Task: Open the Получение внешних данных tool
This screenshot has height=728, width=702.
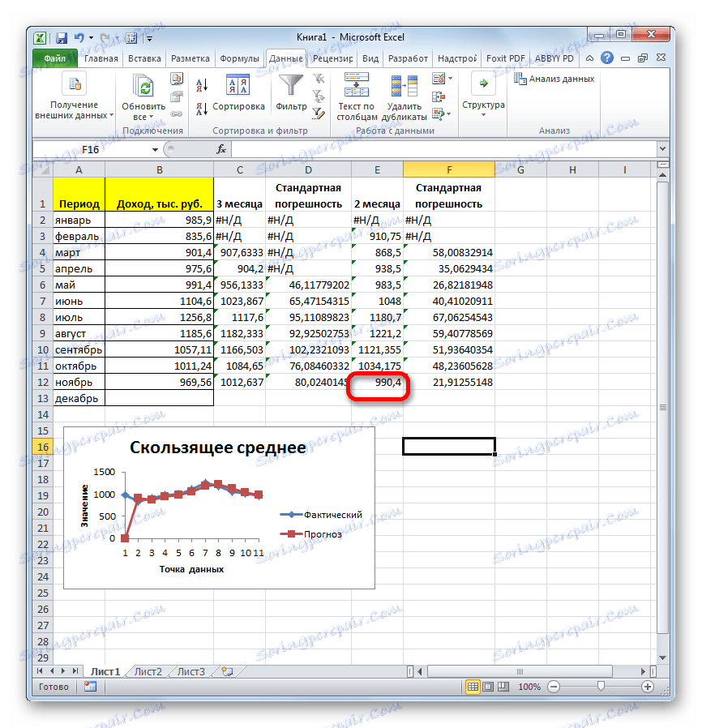Action: click(x=73, y=93)
